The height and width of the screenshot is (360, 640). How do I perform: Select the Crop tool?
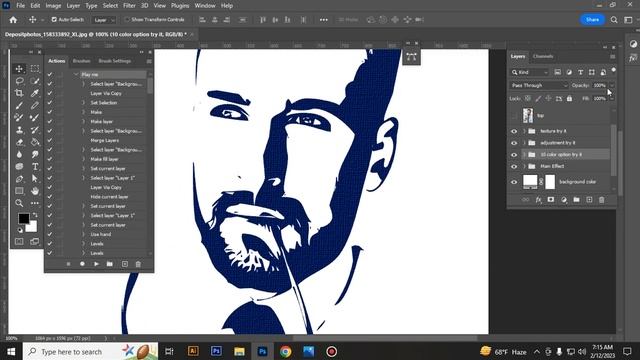click(19, 93)
